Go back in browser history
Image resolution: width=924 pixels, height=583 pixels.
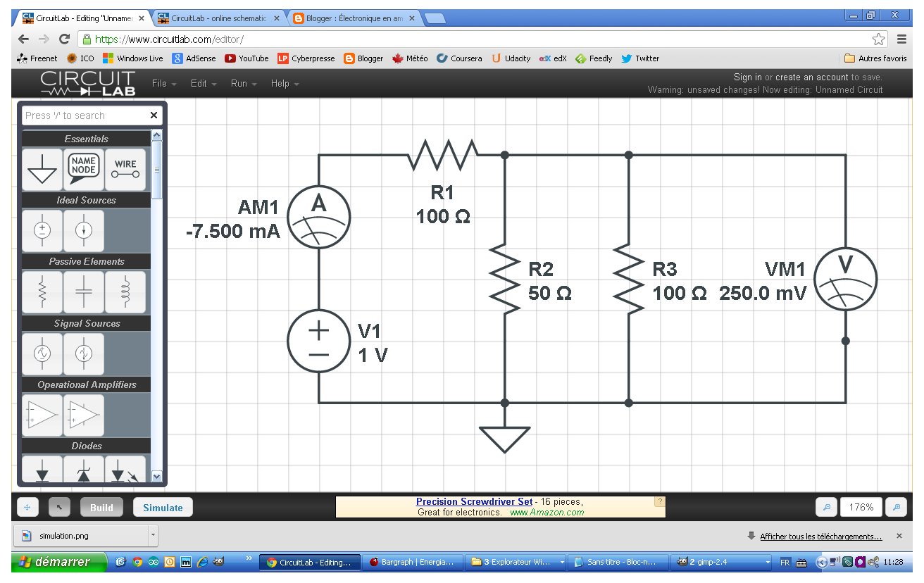pos(23,39)
